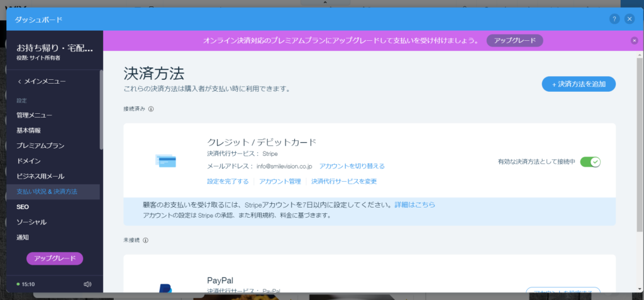Click the 15:10 status time indicator
This screenshot has height=300, width=644.
pyautogui.click(x=25, y=284)
